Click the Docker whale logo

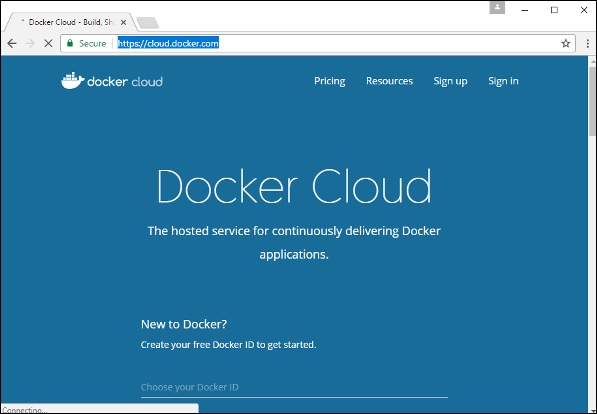pos(73,80)
